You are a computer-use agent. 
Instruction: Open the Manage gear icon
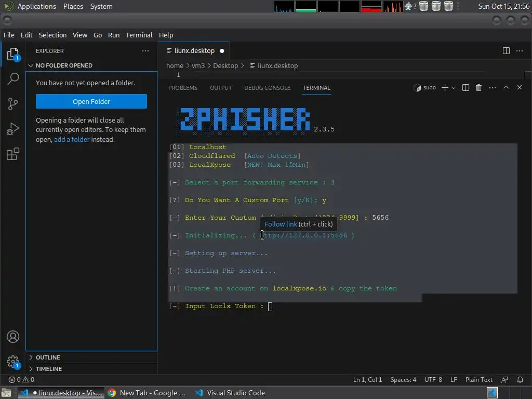(13, 362)
